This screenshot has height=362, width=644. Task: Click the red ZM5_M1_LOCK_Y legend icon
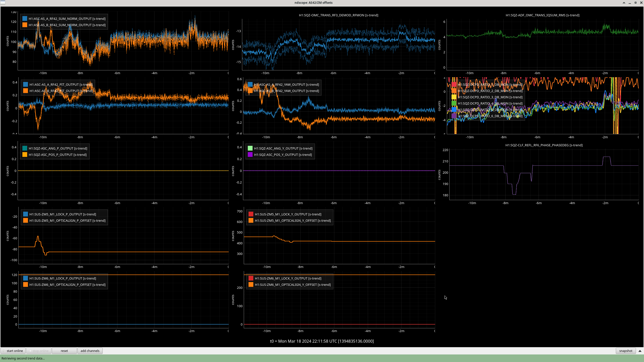(x=251, y=214)
